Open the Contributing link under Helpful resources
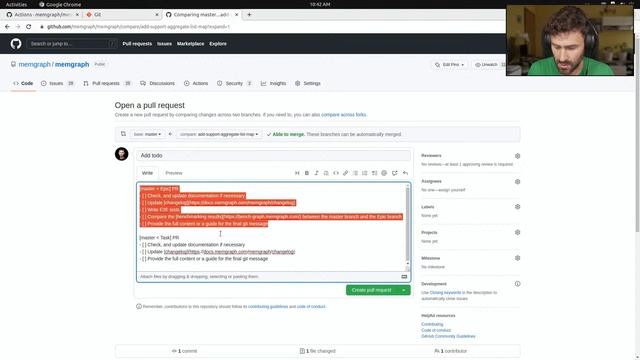Screen dimensions: 640x360 [x=432, y=324]
